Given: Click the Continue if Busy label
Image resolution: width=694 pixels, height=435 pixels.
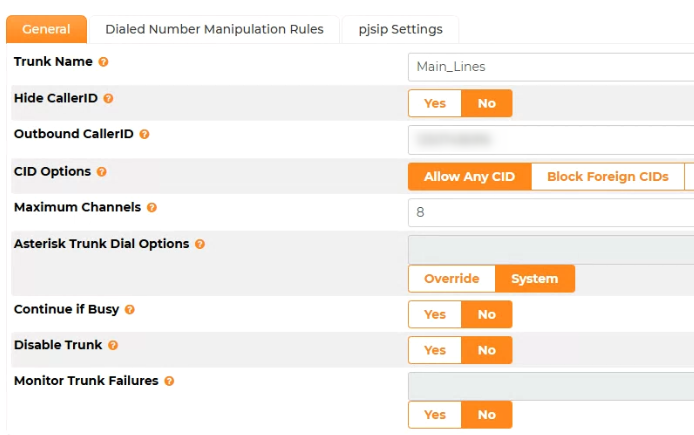Looking at the screenshot, I should pyautogui.click(x=66, y=309).
